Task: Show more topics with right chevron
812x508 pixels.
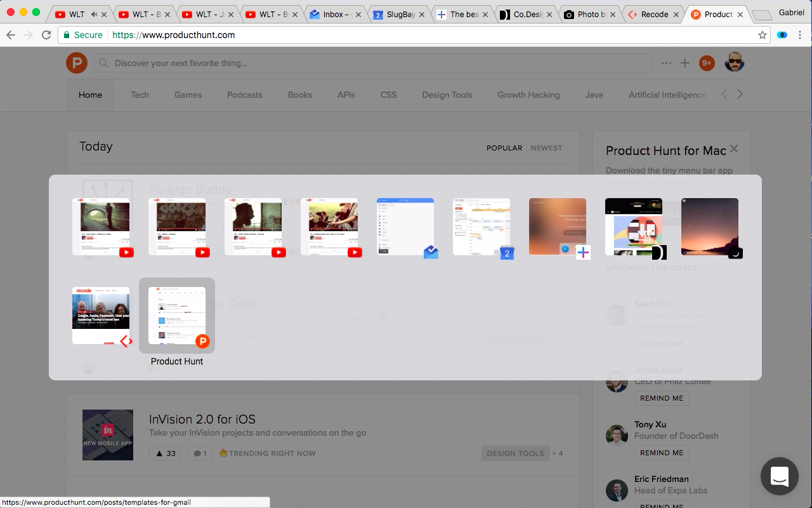Action: [740, 94]
